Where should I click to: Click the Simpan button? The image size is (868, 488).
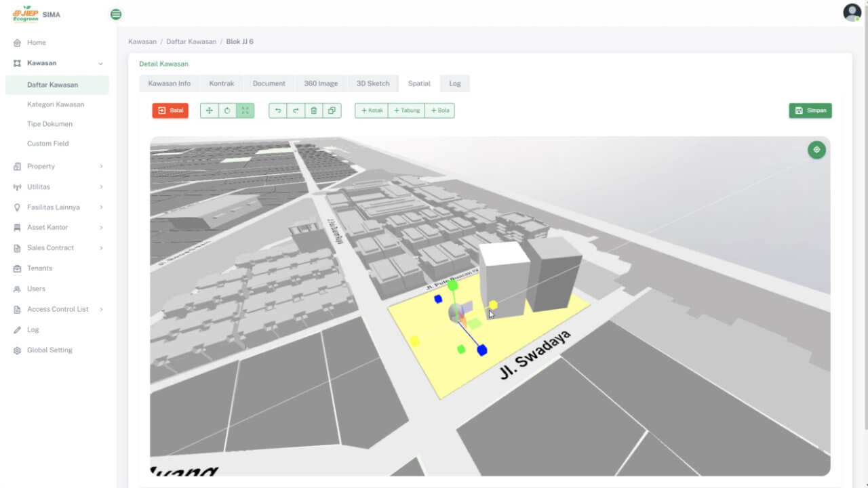pyautogui.click(x=810, y=110)
